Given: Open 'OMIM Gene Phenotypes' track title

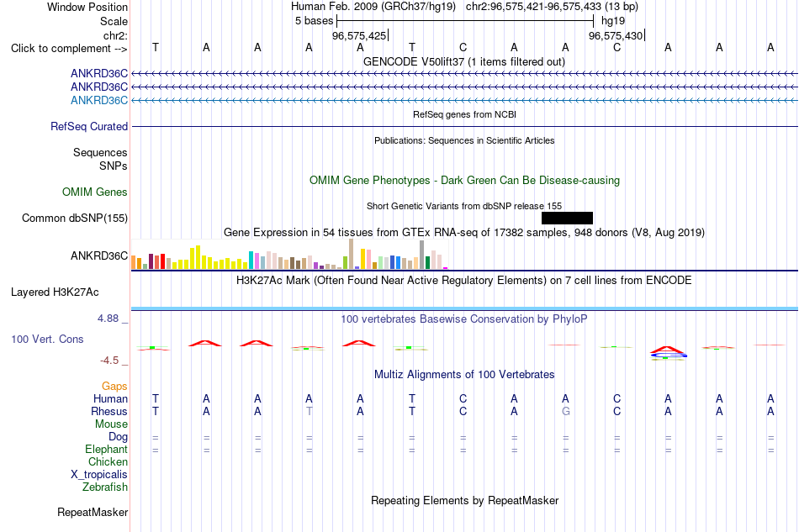Looking at the screenshot, I should [464, 180].
